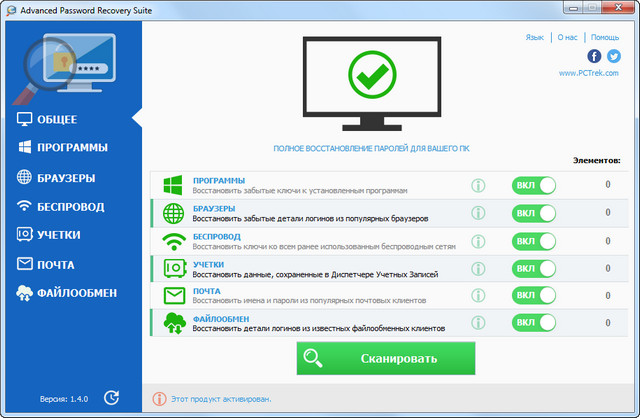Disable the ПРОГРАММЫ ВКЛ switch
This screenshot has width=640, height=418.
click(534, 185)
